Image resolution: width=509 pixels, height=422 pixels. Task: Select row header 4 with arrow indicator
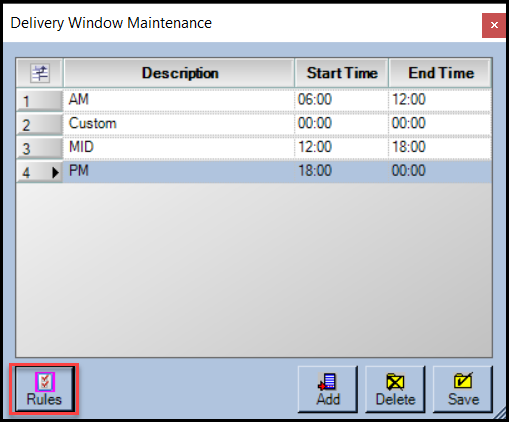40,172
